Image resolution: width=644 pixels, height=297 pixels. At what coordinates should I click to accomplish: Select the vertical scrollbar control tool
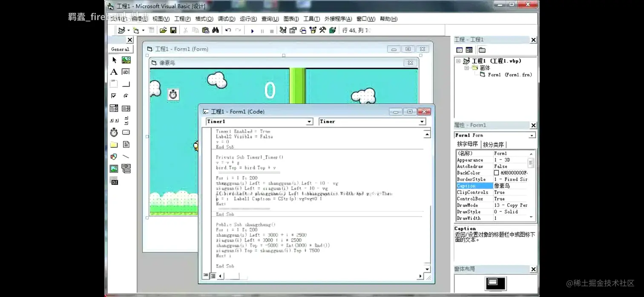126,120
